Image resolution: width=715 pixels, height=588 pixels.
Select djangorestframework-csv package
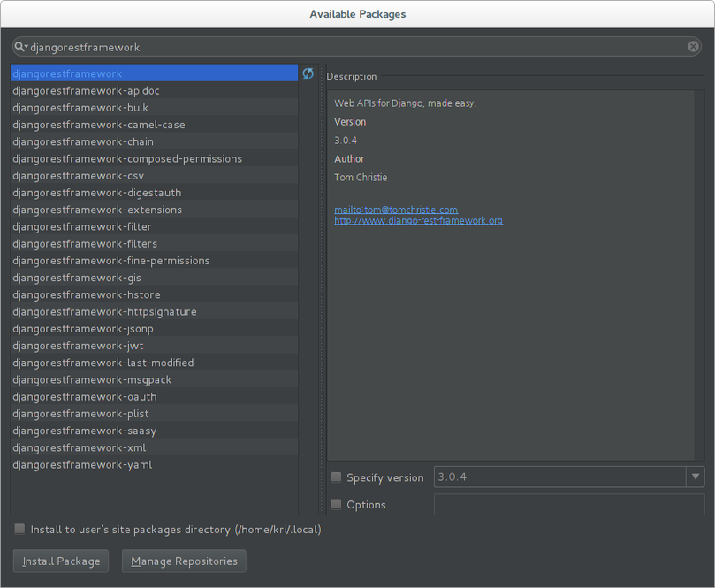coord(154,175)
